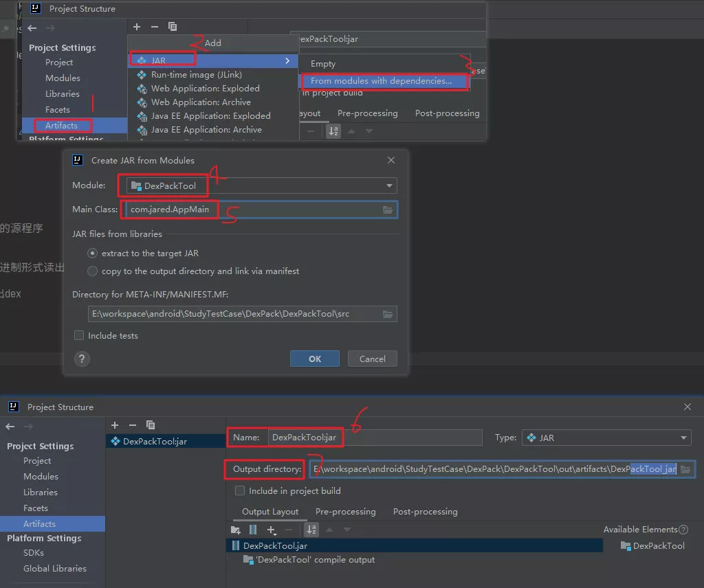Open the Type dropdown showing JAR
This screenshot has width=704, height=588.
(606, 438)
